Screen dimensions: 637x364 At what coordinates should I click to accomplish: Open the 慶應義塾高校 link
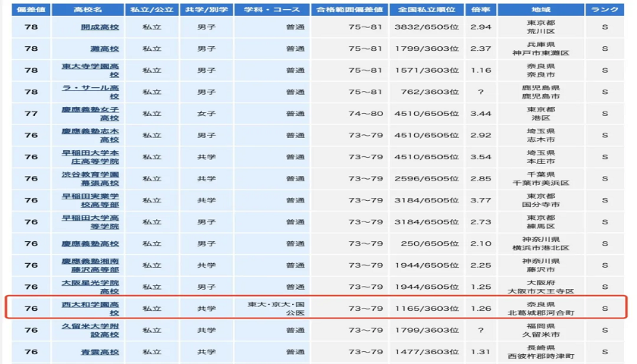pos(89,244)
